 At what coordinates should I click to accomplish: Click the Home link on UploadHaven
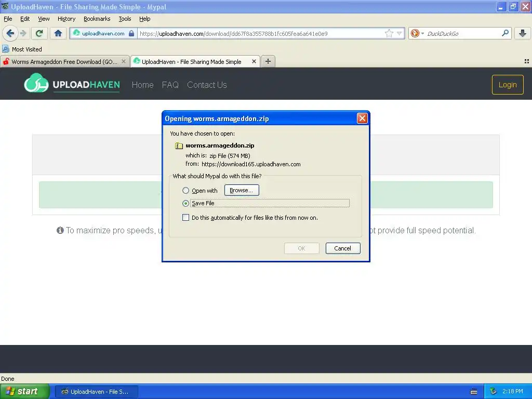click(142, 85)
